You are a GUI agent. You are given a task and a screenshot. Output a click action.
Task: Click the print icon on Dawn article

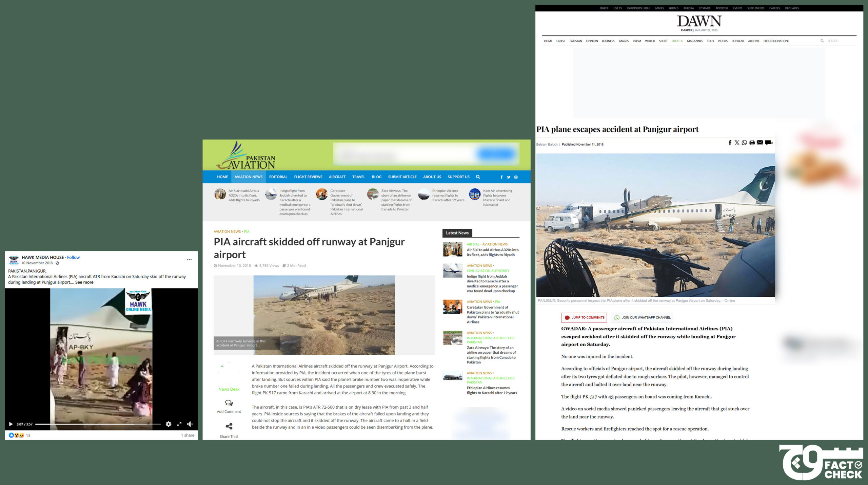click(752, 143)
